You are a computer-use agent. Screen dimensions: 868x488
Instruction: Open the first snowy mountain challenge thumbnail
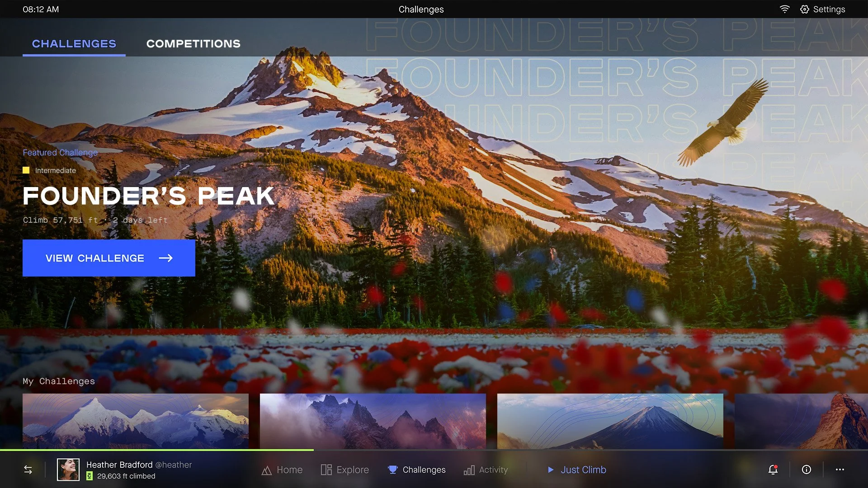click(136, 421)
